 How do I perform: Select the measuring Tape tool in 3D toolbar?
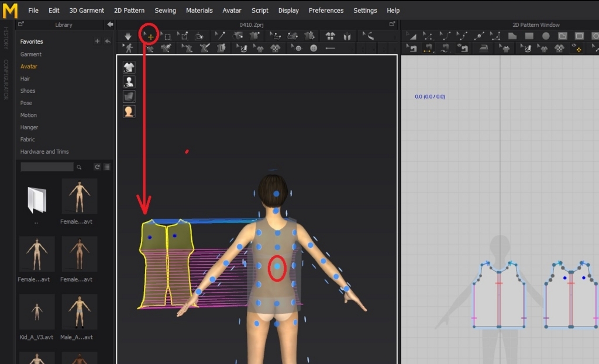click(369, 36)
